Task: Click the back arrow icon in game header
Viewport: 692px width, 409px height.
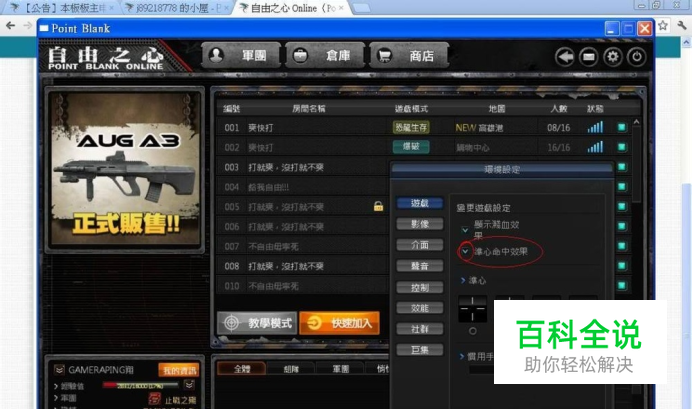Action: 564,57
